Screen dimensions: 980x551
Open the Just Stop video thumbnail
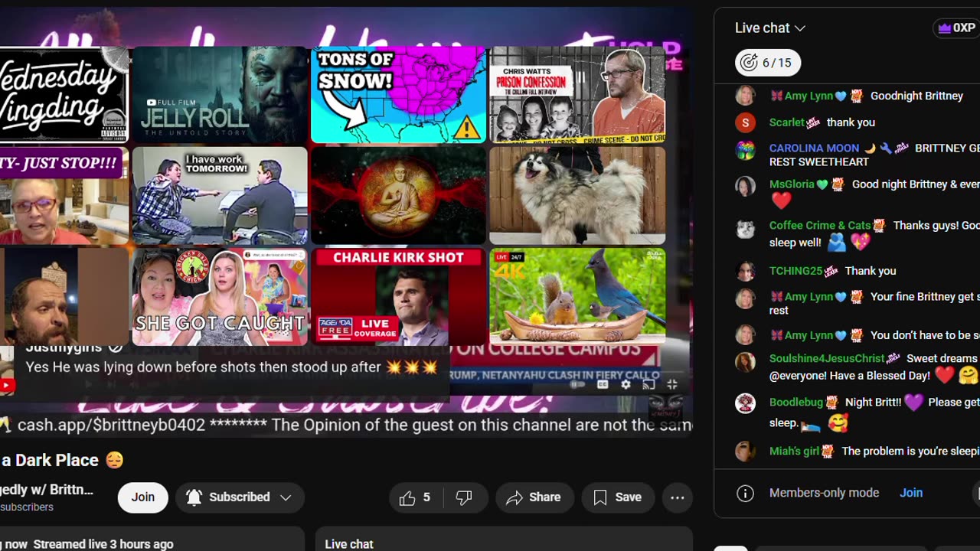click(64, 196)
